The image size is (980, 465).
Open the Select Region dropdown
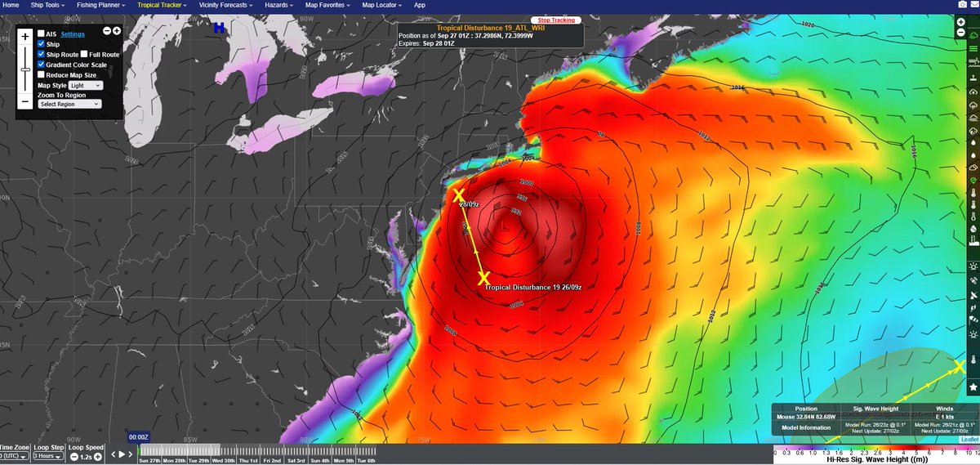[x=69, y=104]
